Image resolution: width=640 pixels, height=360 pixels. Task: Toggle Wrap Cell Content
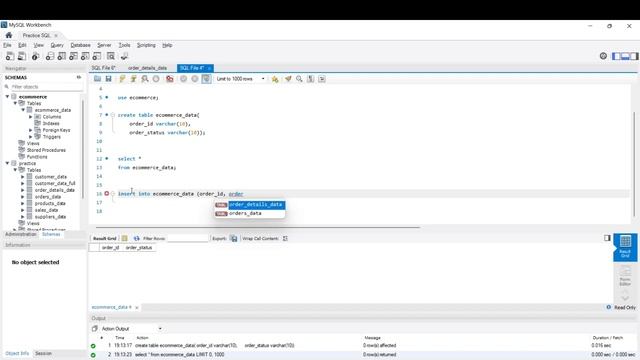(x=285, y=238)
